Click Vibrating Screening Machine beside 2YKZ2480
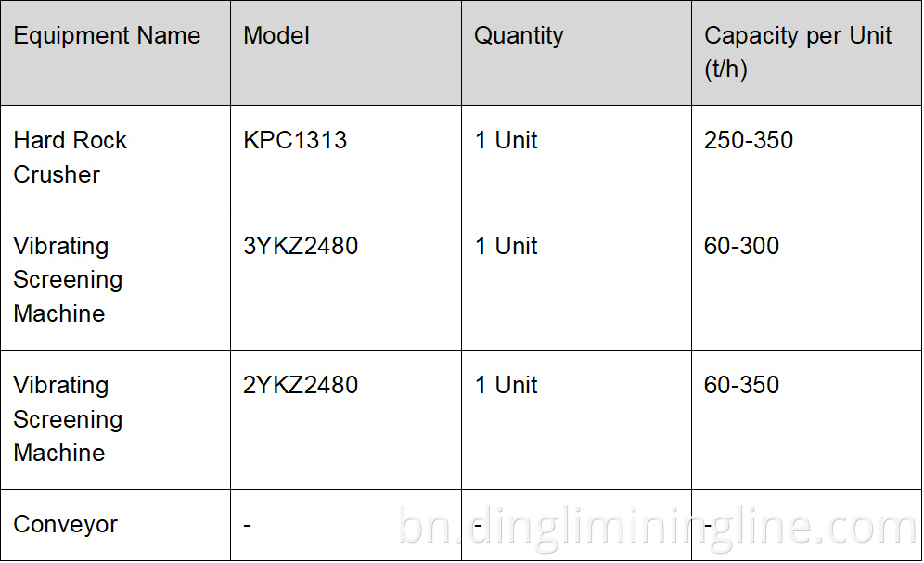 click(68, 418)
